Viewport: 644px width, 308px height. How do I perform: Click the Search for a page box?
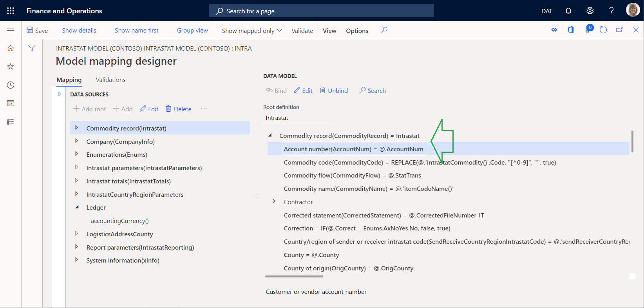point(322,11)
